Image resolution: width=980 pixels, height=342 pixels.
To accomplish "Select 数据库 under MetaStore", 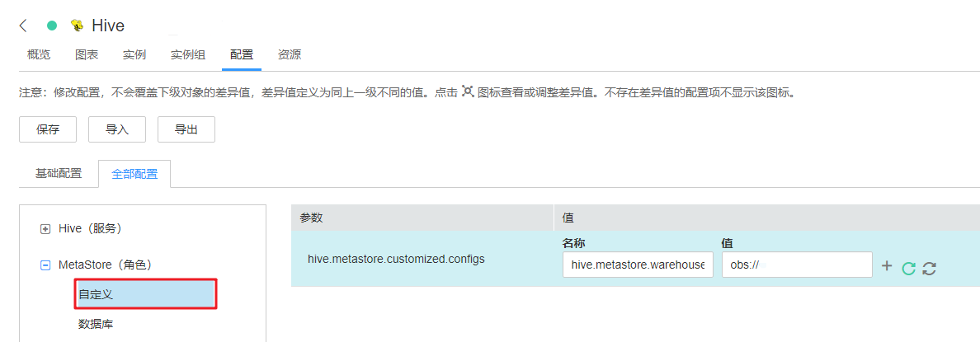I will pos(96,324).
